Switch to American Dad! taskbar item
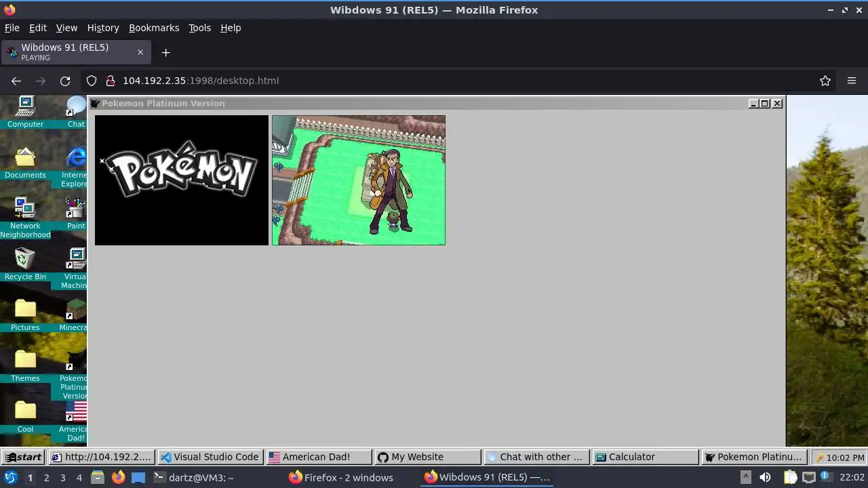The image size is (868, 488). [319, 457]
